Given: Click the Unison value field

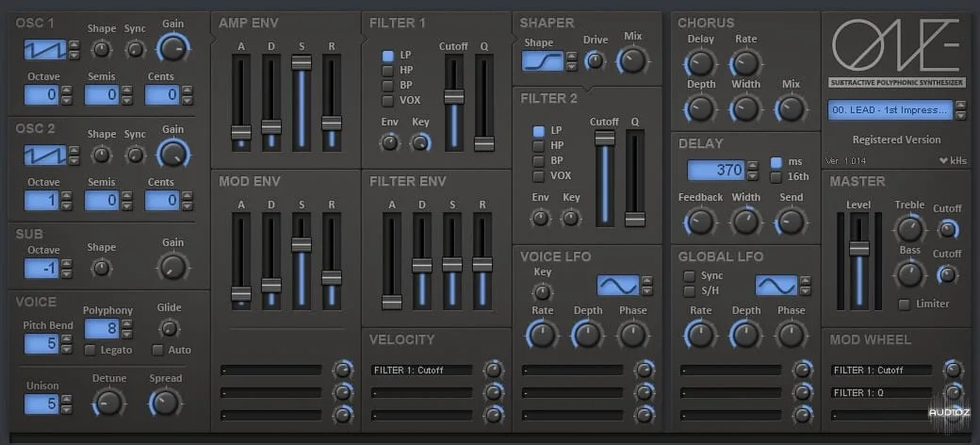Looking at the screenshot, I should (x=41, y=404).
